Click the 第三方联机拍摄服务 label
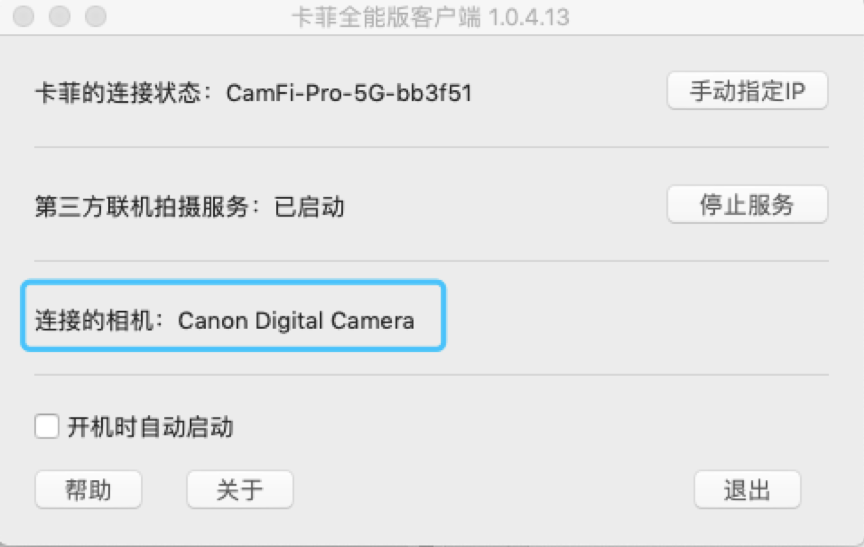The width and height of the screenshot is (864, 547). click(149, 207)
